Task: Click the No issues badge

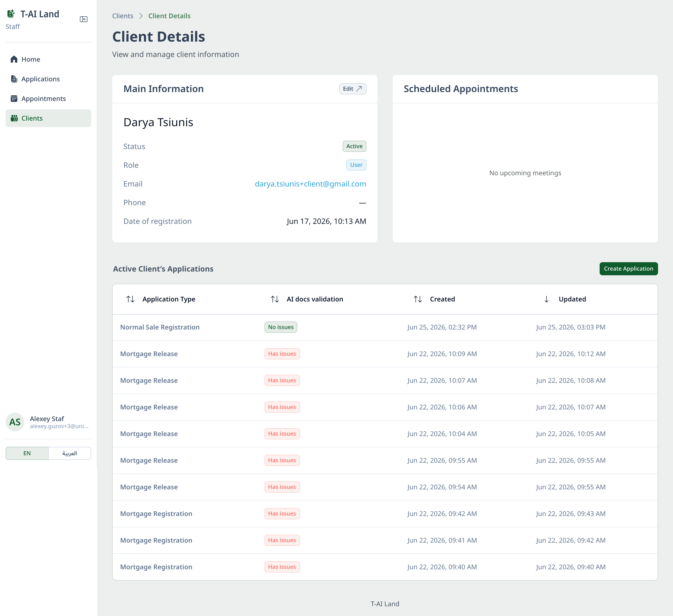Action: click(281, 327)
